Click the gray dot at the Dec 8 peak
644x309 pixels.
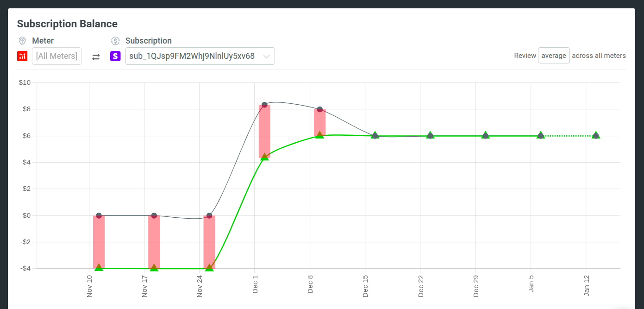coord(319,109)
